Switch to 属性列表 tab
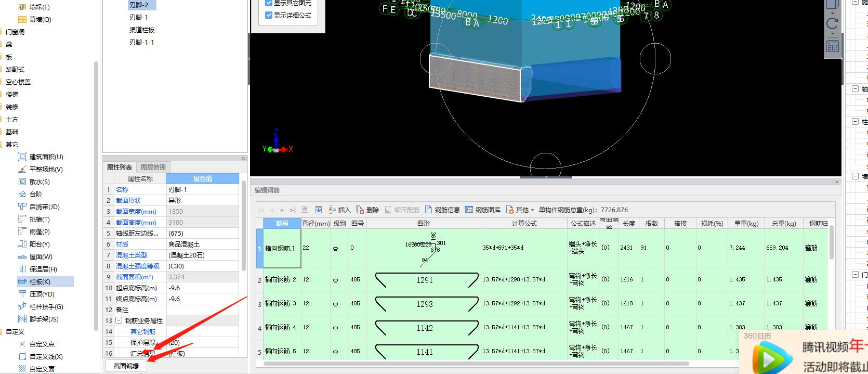This screenshot has height=374, width=868. pos(120,167)
